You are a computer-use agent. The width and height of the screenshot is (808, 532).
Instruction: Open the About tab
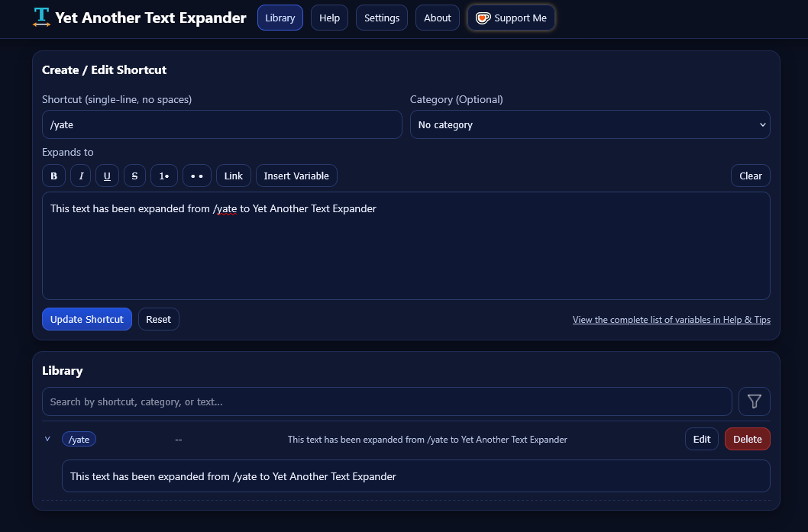(437, 18)
